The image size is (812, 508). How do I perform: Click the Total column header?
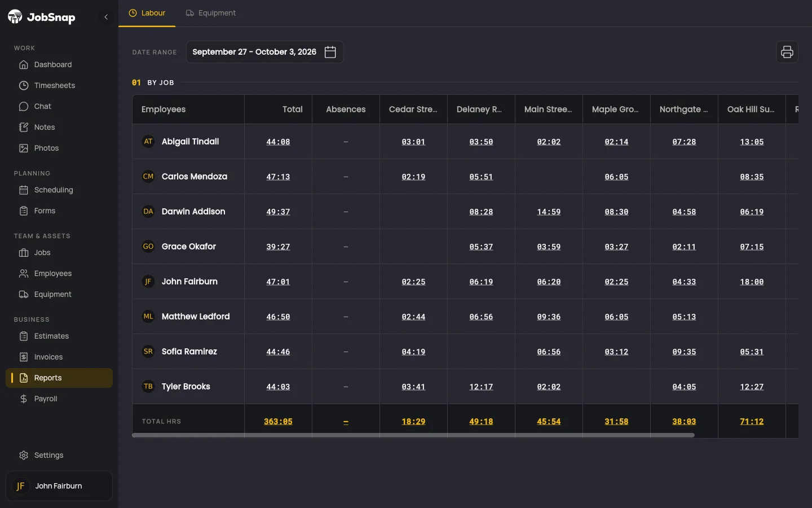point(279,110)
